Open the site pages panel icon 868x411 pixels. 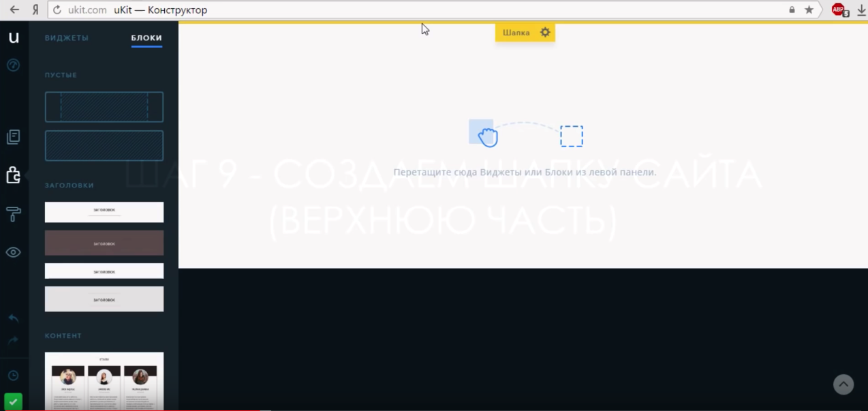14,137
